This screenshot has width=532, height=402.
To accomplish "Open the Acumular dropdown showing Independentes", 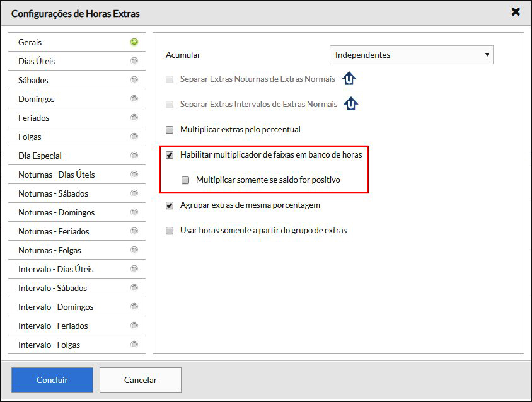I will click(x=411, y=55).
